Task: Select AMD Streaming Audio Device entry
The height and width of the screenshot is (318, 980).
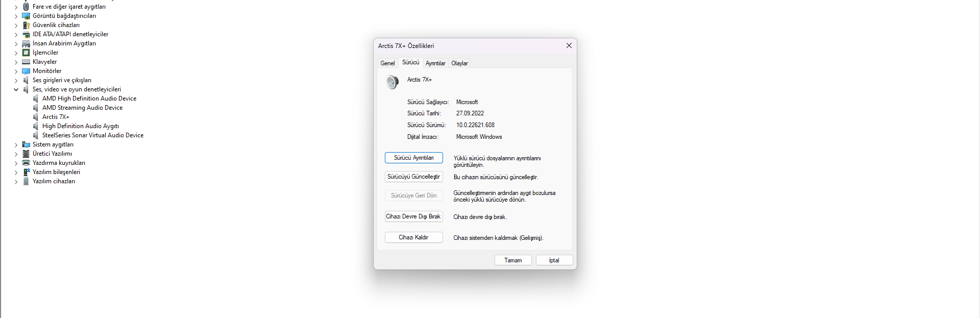Action: (83, 108)
